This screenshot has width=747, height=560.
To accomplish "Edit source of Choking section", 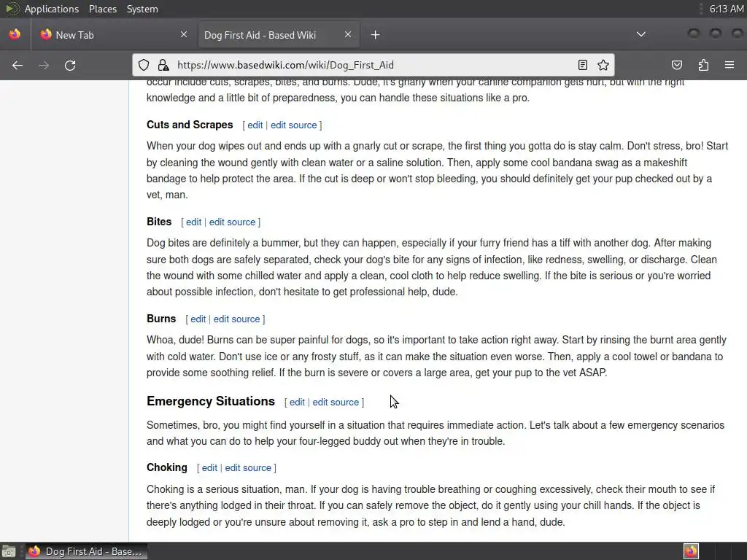I will point(248,468).
